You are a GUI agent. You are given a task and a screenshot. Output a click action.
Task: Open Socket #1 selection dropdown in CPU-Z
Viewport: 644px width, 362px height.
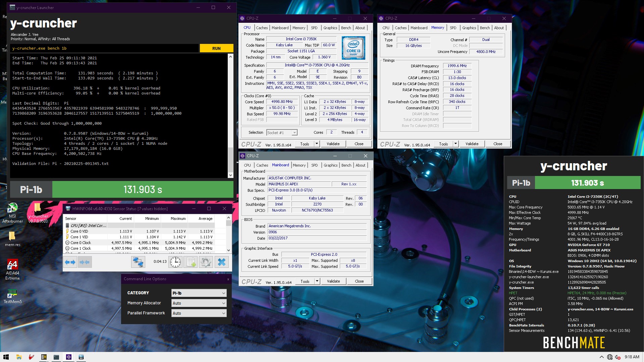click(x=282, y=133)
